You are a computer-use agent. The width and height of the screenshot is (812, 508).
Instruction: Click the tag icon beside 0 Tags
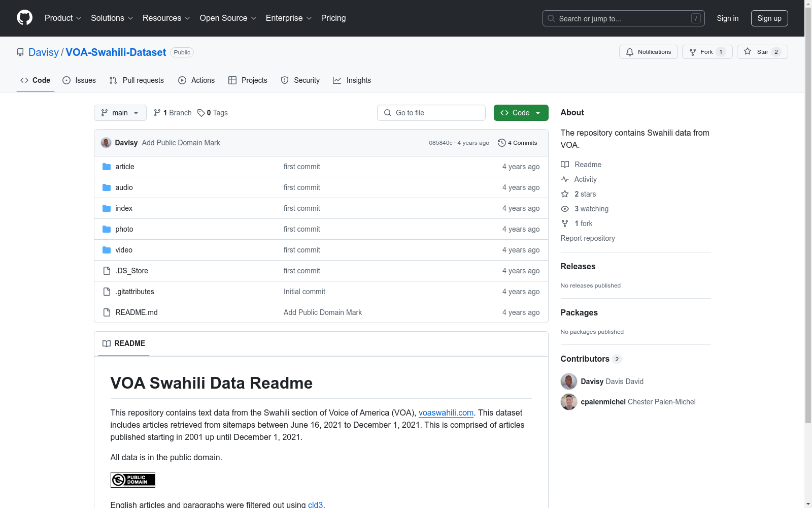[201, 113]
